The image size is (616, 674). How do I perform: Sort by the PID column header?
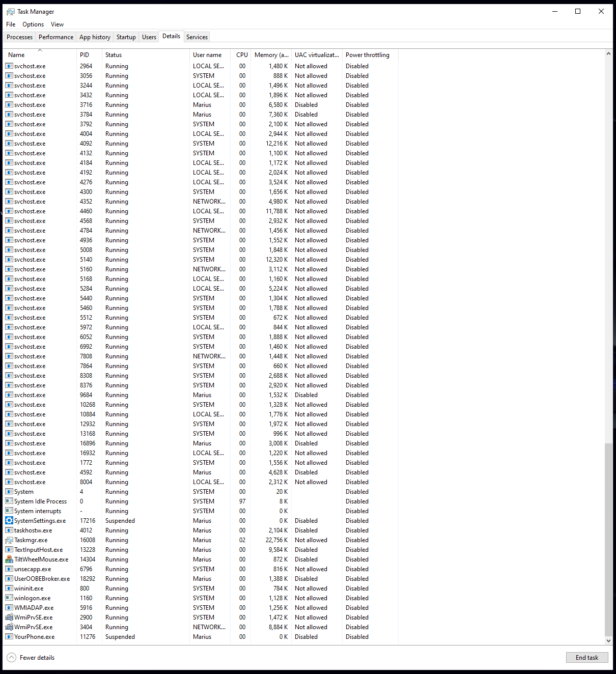pyautogui.click(x=89, y=55)
